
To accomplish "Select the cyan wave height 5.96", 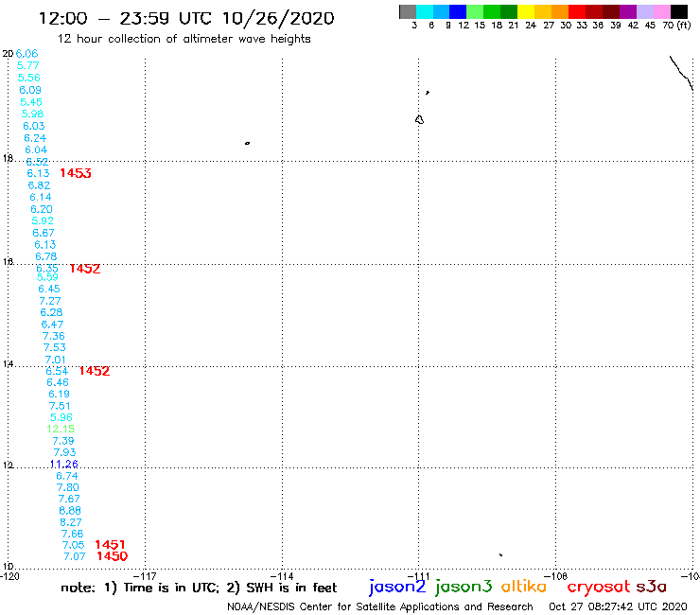I will pos(61,417).
